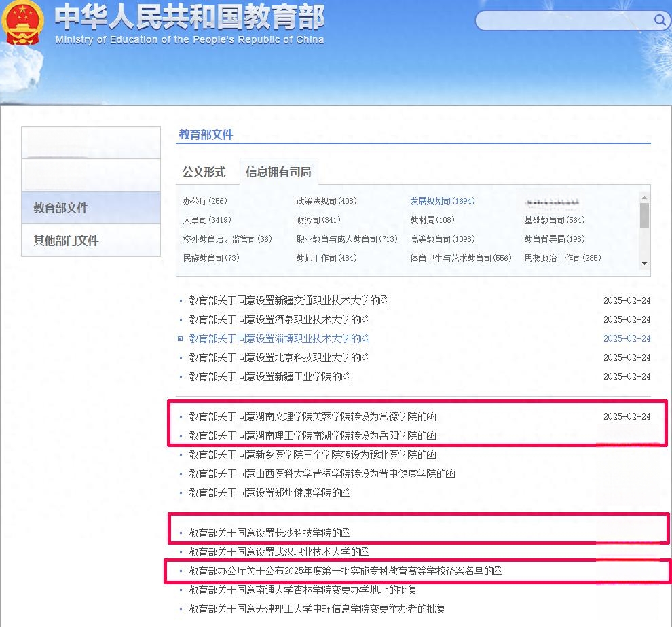Click the date beside 新疆交通职业技术大学 row
This screenshot has width=672, height=627.
pos(627,301)
